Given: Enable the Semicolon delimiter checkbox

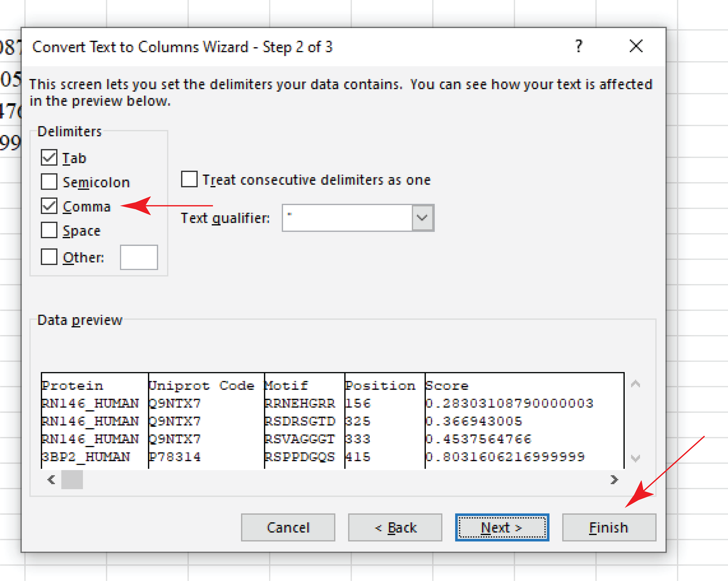Looking at the screenshot, I should 49,182.
